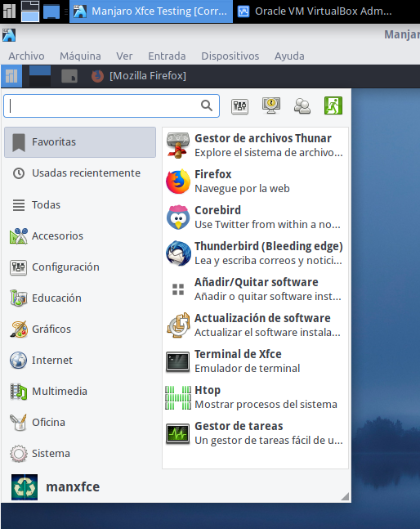Open the Máquina menu
This screenshot has height=529, width=420.
click(80, 56)
